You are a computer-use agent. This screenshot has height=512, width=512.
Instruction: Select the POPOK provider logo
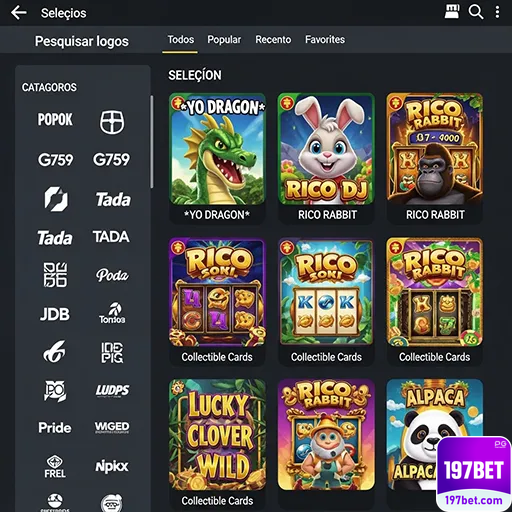pos(55,119)
